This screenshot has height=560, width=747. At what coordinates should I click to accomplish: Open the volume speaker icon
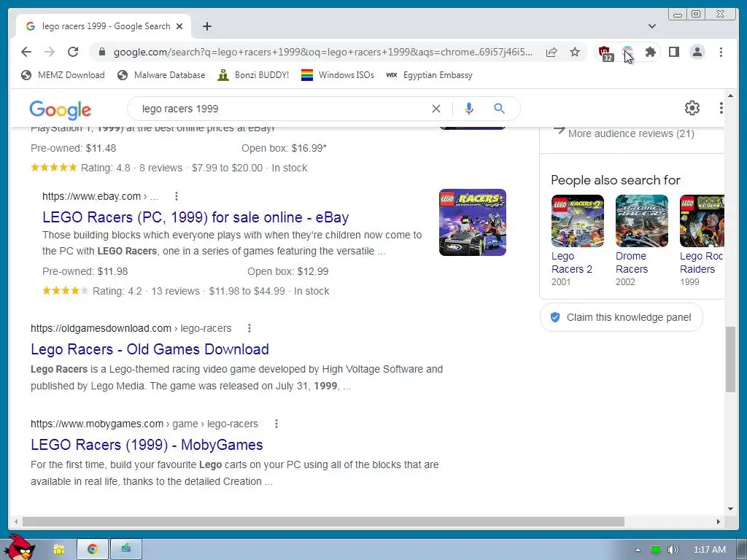click(x=673, y=550)
